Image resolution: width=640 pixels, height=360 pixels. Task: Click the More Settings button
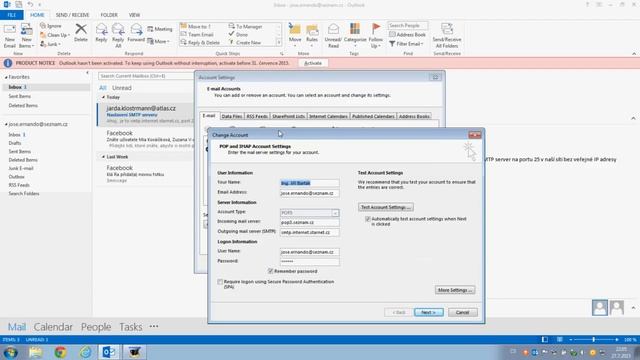tap(455, 290)
